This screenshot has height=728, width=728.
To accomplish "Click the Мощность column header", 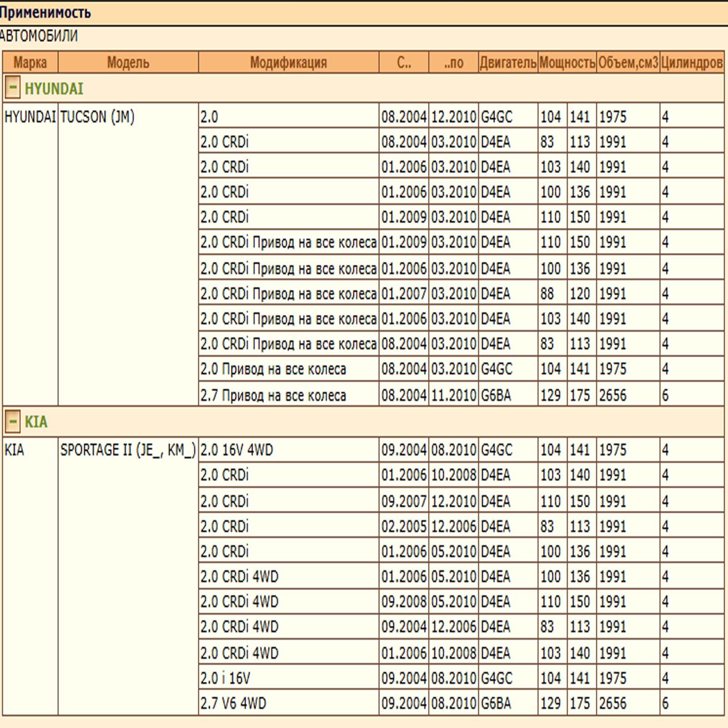I will (x=567, y=62).
